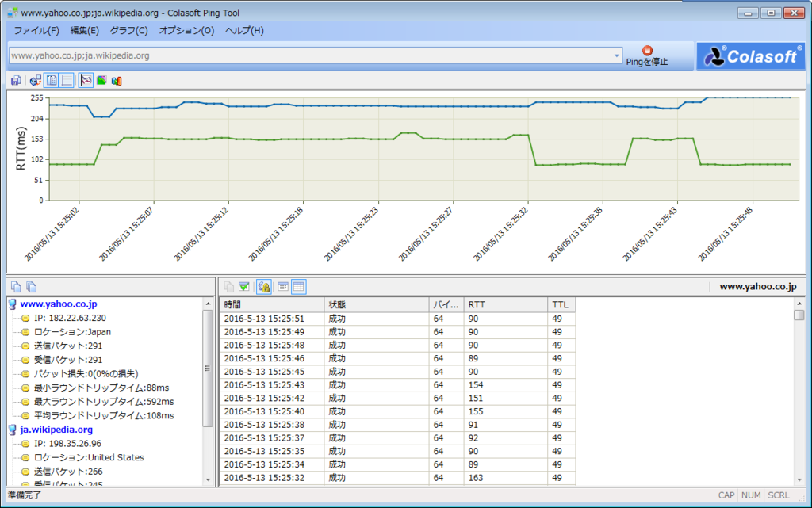Click the 準備完了 status bar text
The image size is (812, 508).
pos(25,495)
